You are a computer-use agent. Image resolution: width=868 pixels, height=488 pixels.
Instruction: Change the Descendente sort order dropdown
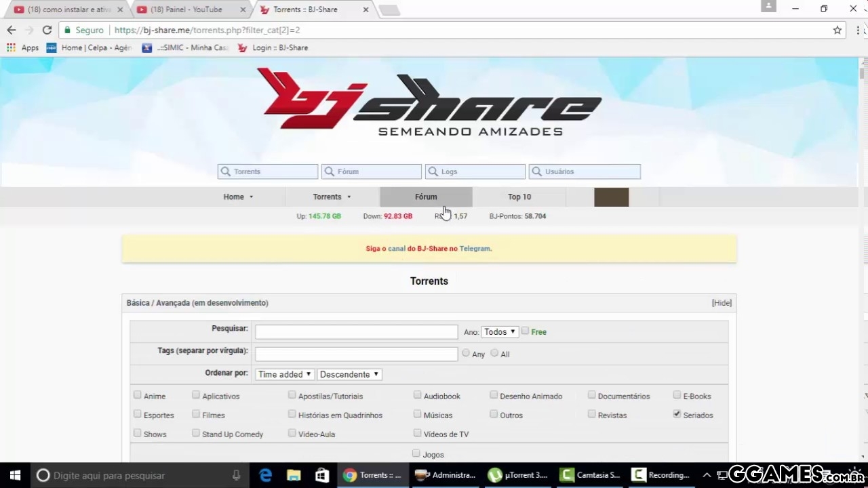[x=349, y=373]
